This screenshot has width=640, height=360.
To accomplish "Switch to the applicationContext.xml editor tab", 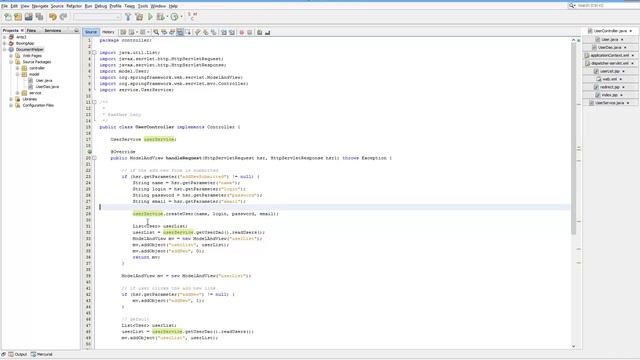I will [610, 56].
